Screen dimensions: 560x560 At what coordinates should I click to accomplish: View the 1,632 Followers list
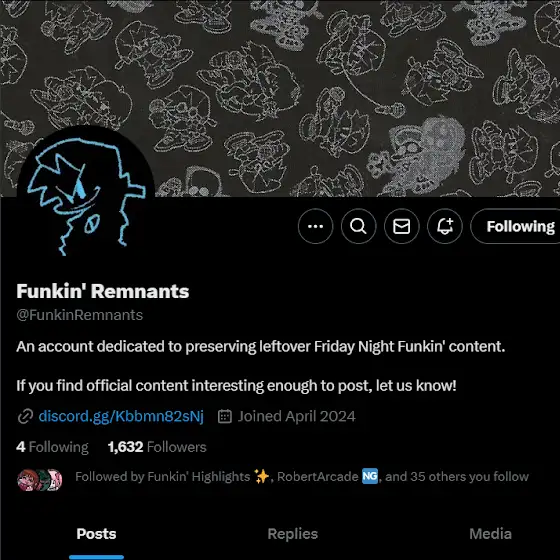tap(157, 447)
